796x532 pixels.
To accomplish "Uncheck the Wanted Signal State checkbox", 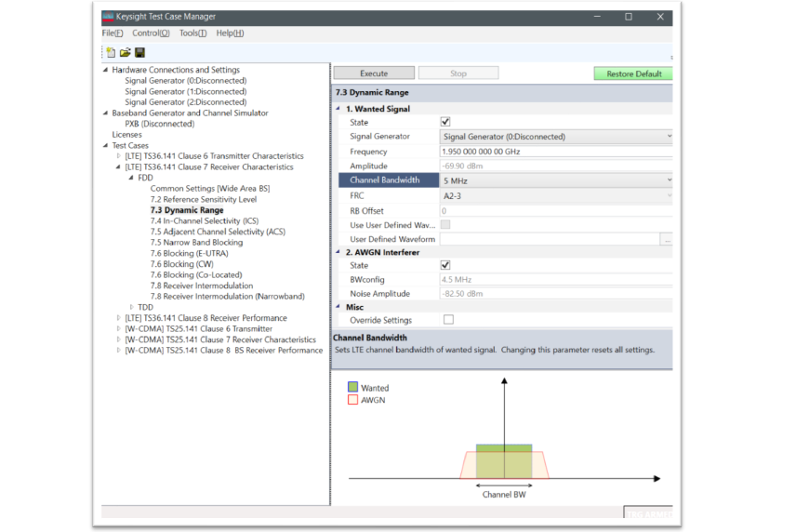I will coord(445,122).
